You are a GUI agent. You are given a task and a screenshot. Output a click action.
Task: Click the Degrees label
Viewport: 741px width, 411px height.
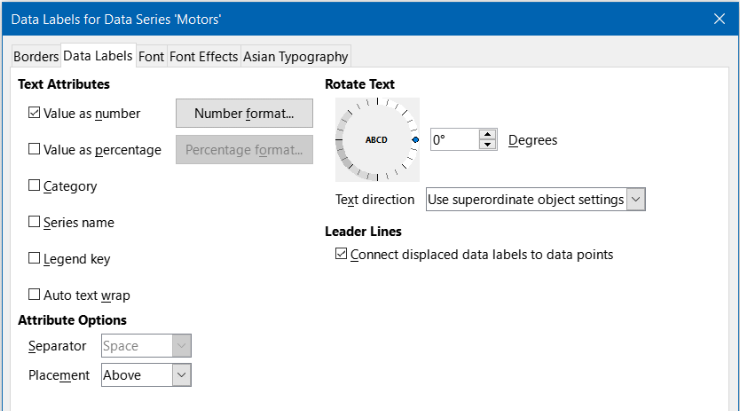tap(533, 140)
